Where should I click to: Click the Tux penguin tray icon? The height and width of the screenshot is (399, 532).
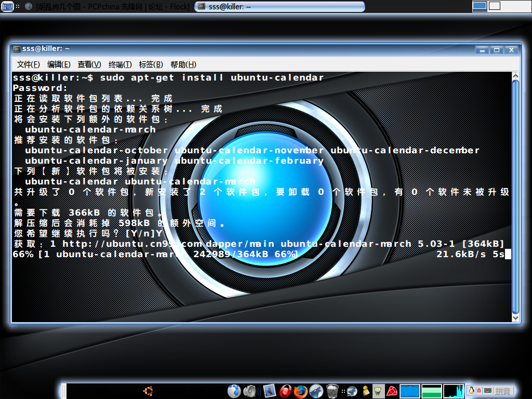[471, 391]
